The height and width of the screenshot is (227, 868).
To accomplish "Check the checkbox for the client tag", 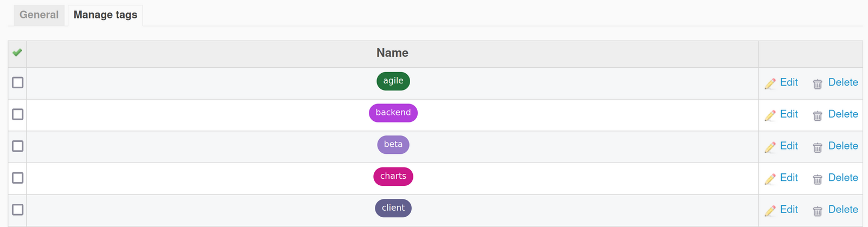I will pos(18,210).
